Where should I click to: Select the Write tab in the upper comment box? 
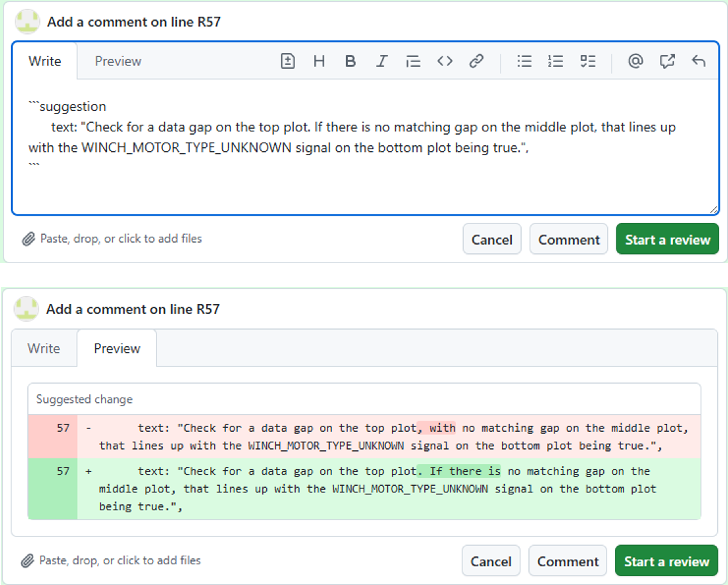click(45, 61)
